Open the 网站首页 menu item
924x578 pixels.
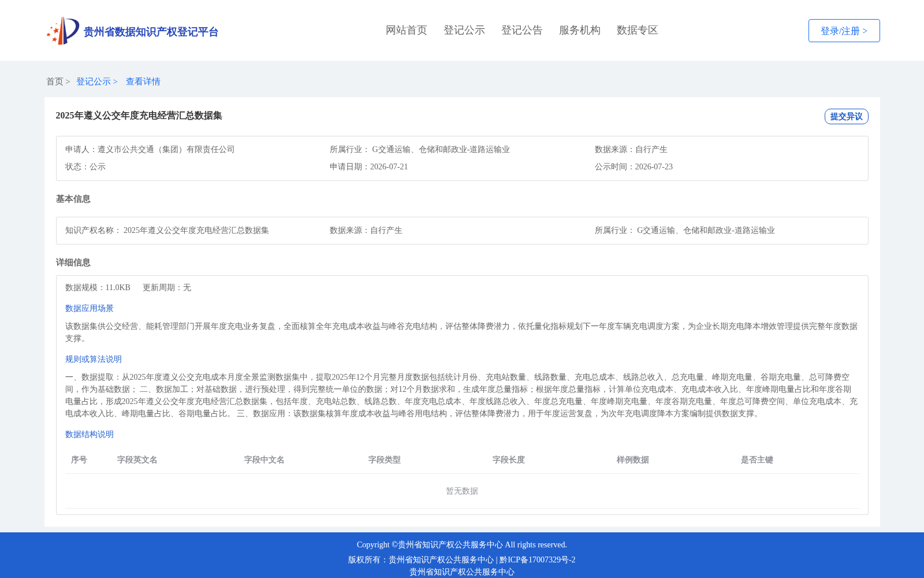[x=407, y=30]
